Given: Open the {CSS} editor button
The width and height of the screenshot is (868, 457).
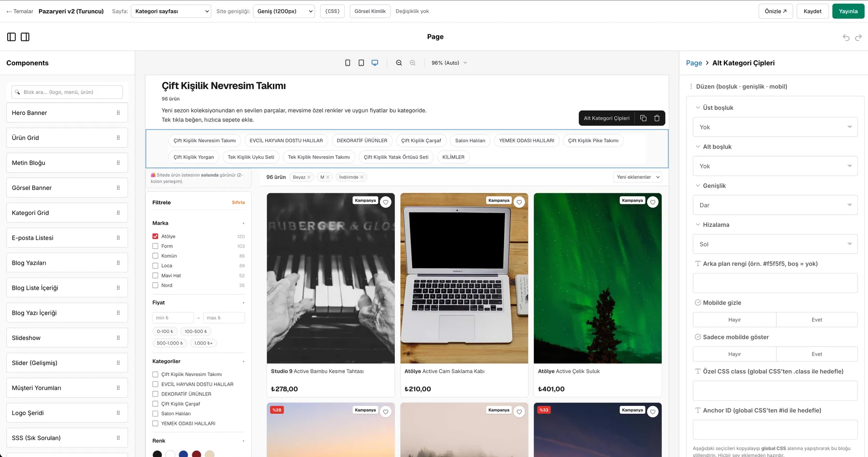Looking at the screenshot, I should 332,11.
